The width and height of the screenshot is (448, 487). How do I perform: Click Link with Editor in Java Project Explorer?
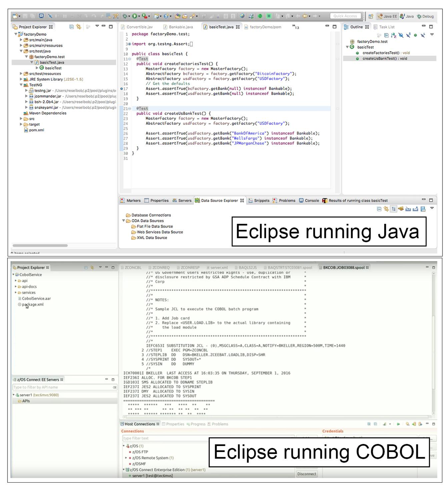click(79, 27)
